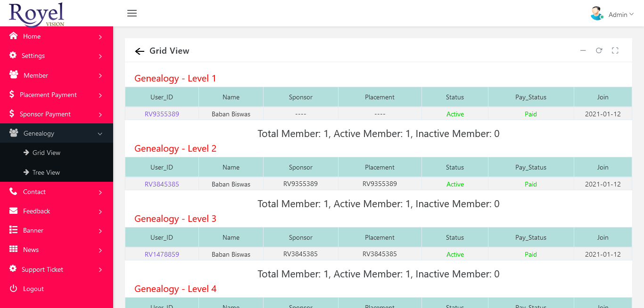Click sponsor RV9355389 in Level 2 row
This screenshot has height=308, width=644.
point(301,184)
